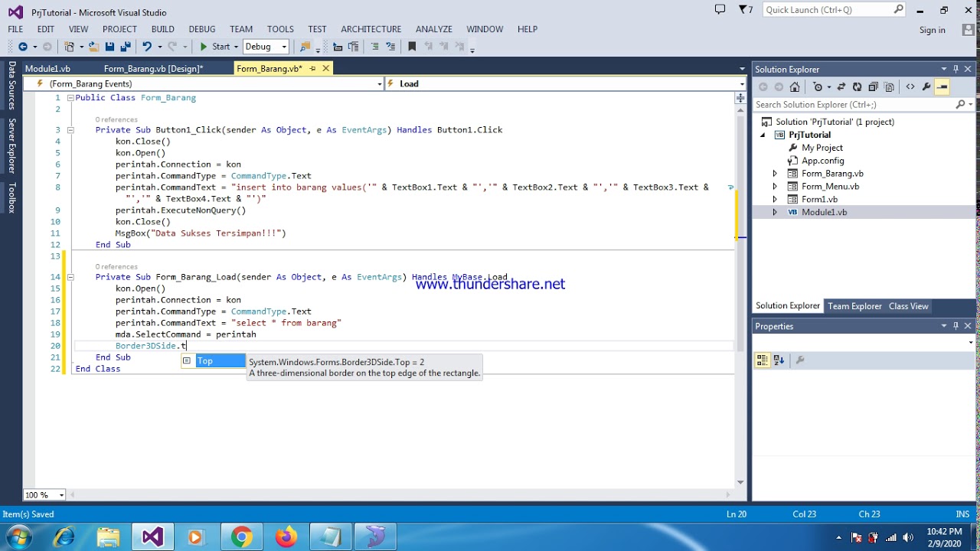This screenshot has width=980, height=551.
Task: Open the ARCHITECTURE menu
Action: [371, 29]
